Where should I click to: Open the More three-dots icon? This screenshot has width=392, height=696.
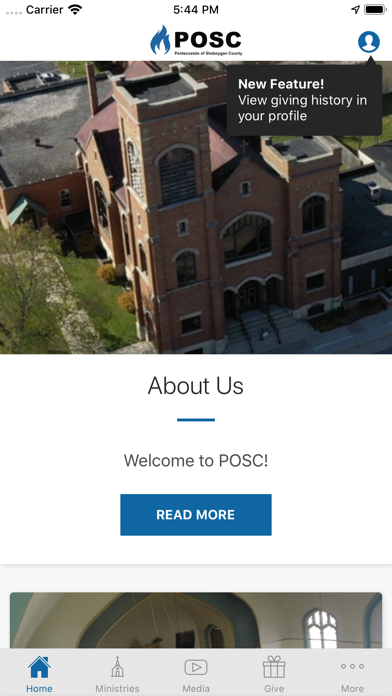click(x=352, y=666)
